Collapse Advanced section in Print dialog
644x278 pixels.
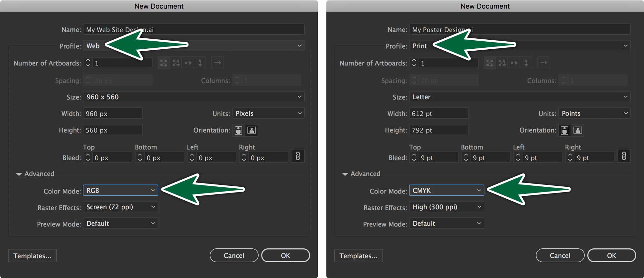tap(345, 174)
